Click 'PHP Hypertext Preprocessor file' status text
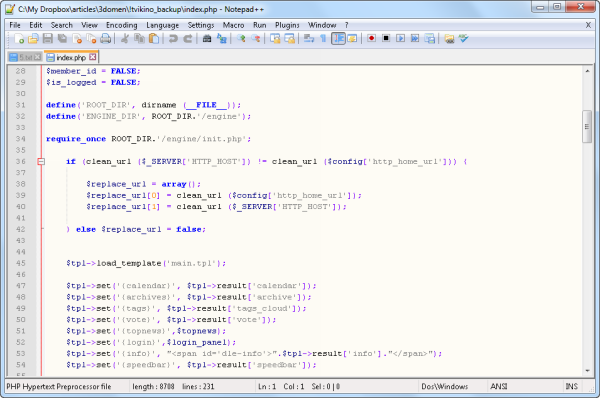Viewport: 600px width, 398px height. (59, 387)
